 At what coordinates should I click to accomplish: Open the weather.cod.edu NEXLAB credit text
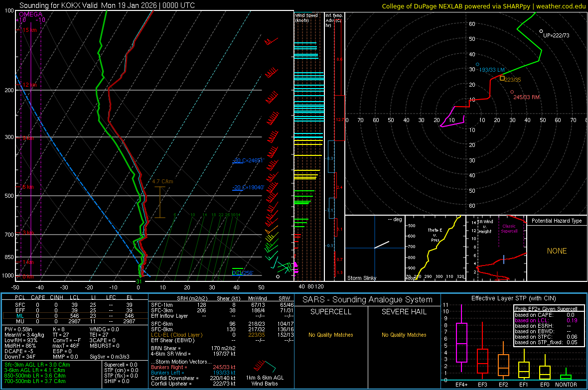coord(483,6)
